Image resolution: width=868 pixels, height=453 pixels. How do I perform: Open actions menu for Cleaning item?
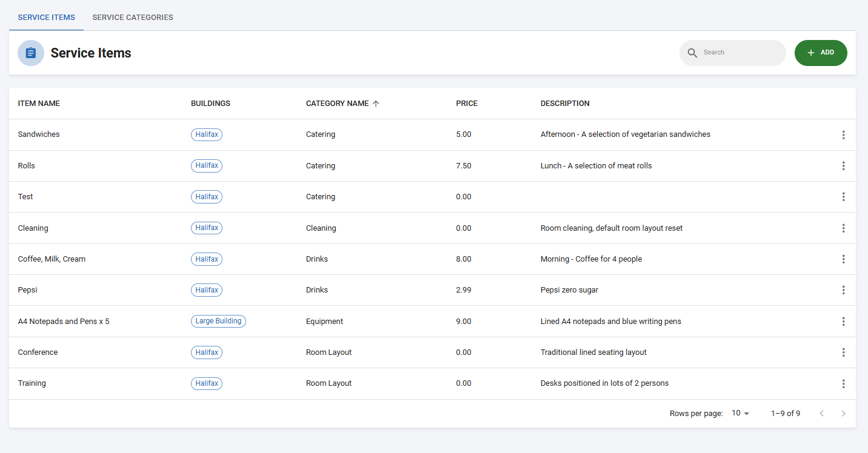(843, 228)
